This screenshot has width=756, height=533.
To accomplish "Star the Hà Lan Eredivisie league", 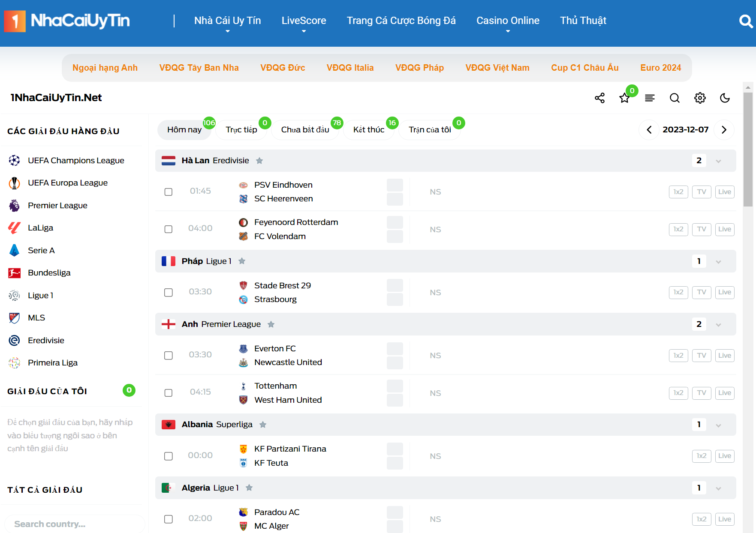I will pos(259,161).
